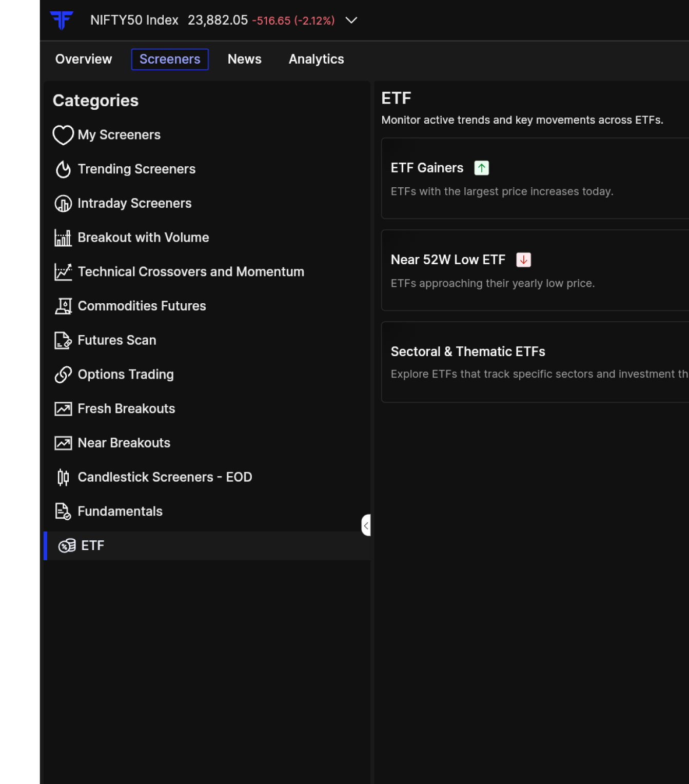Open Futures Scan category
This screenshot has width=689, height=784.
(116, 340)
